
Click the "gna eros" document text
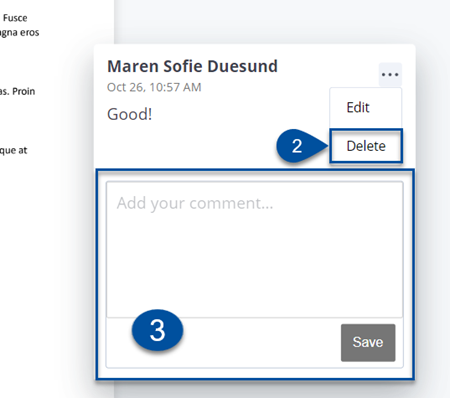(19, 33)
